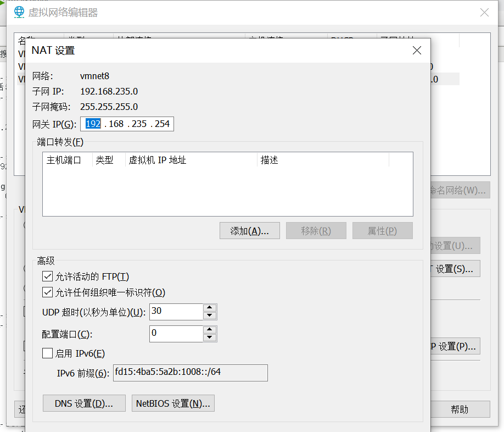Click the UDP 超时 value field
This screenshot has width=504, height=432.
tap(176, 312)
